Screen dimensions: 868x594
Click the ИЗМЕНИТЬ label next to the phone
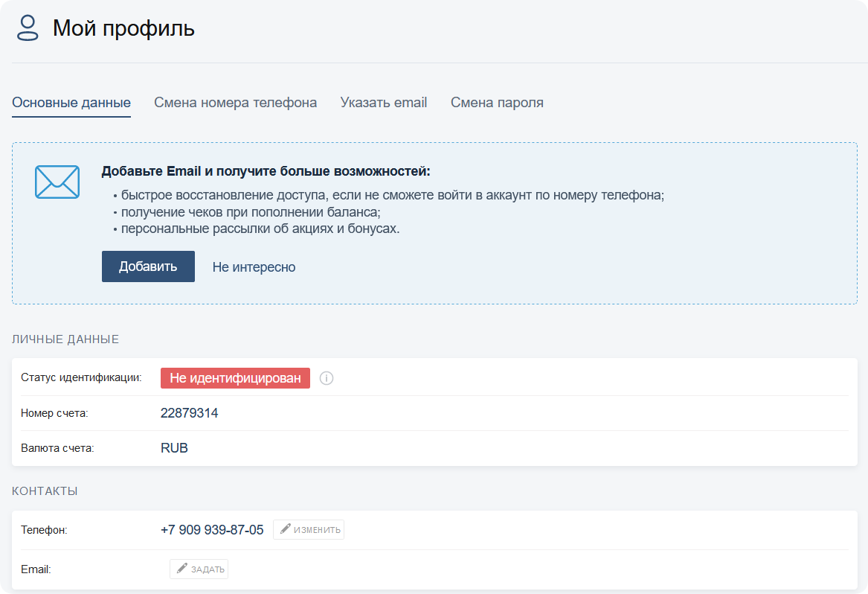point(317,530)
